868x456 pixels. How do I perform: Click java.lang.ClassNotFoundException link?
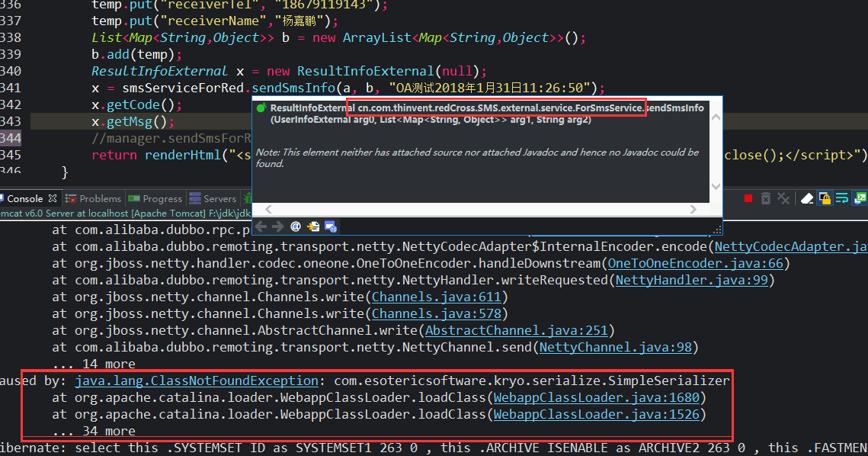pos(197,381)
